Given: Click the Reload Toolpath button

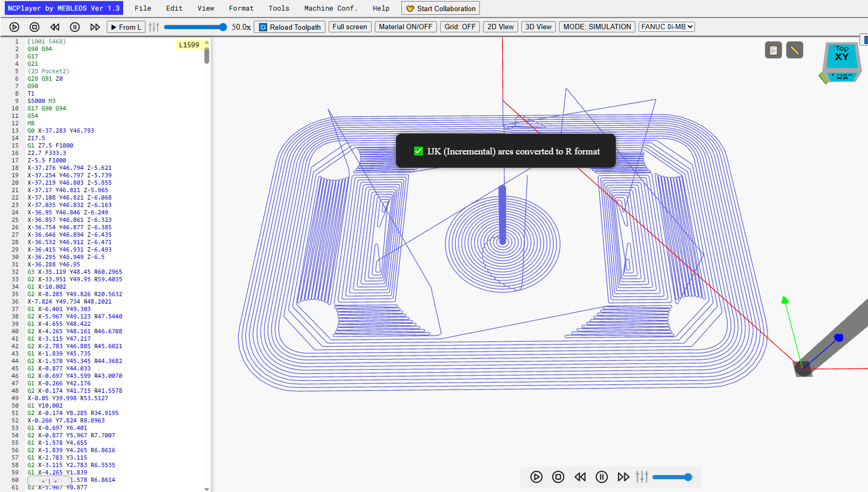Looking at the screenshot, I should click(x=290, y=27).
